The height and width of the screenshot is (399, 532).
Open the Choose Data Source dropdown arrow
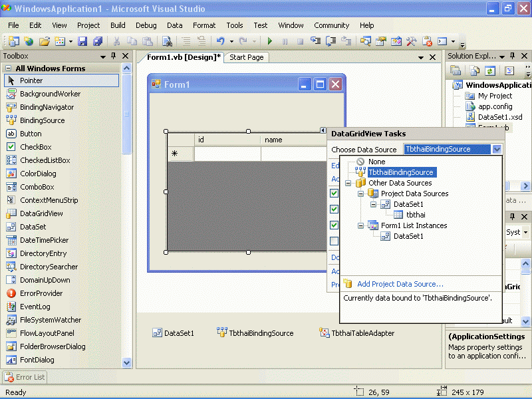pos(497,149)
